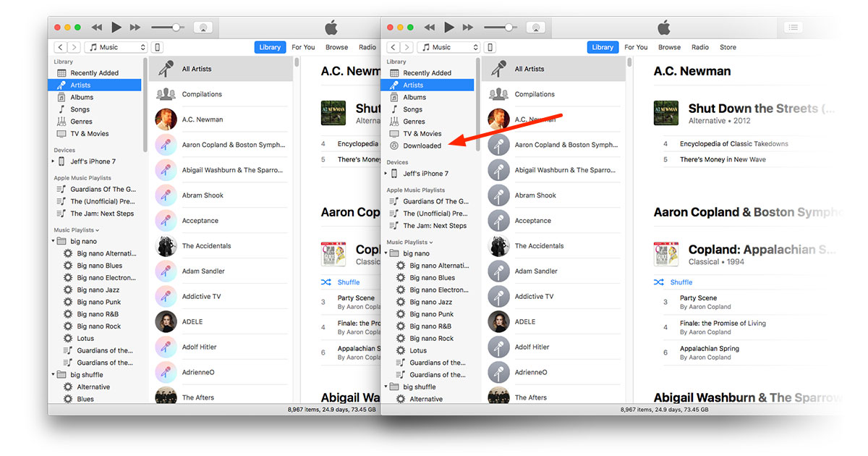
Task: Expand Jeff's iPhone 7 in the front window
Action: [386, 174]
